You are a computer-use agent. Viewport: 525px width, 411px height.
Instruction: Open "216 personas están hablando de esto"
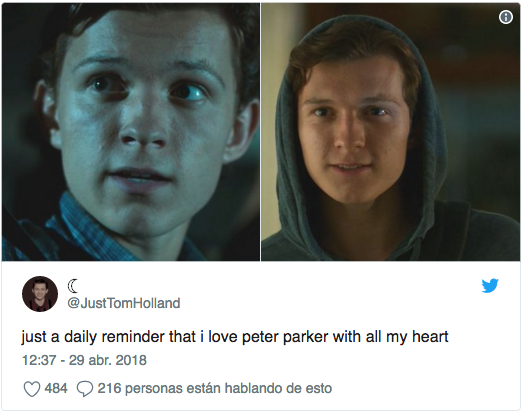[x=215, y=389]
